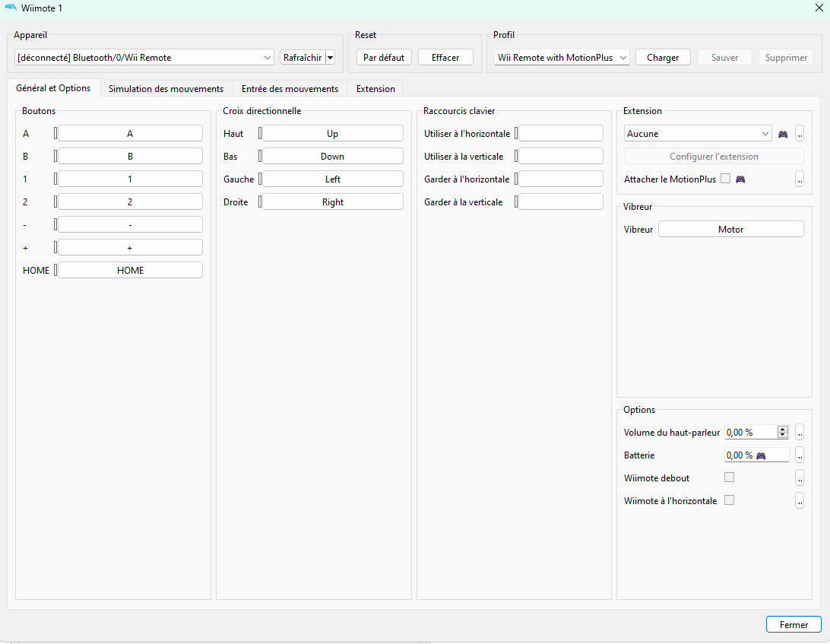Image resolution: width=830 pixels, height=644 pixels.
Task: Click the Left mapping for Gauche
Action: tap(333, 179)
